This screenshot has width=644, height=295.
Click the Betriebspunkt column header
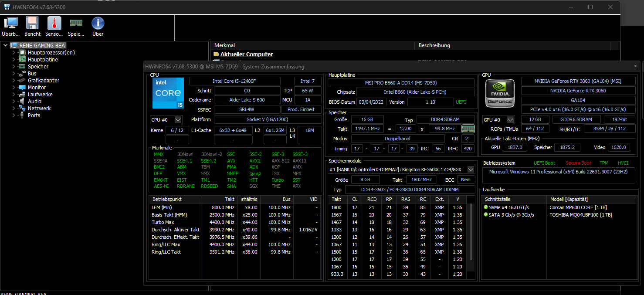(176, 199)
